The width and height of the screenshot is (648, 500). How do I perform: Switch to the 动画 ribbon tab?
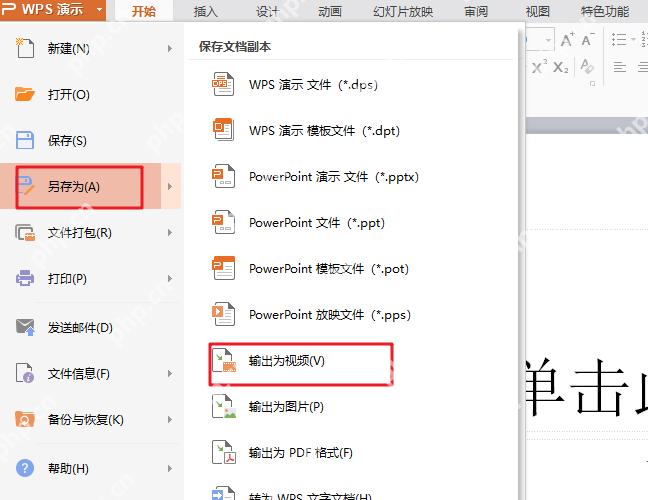329,11
